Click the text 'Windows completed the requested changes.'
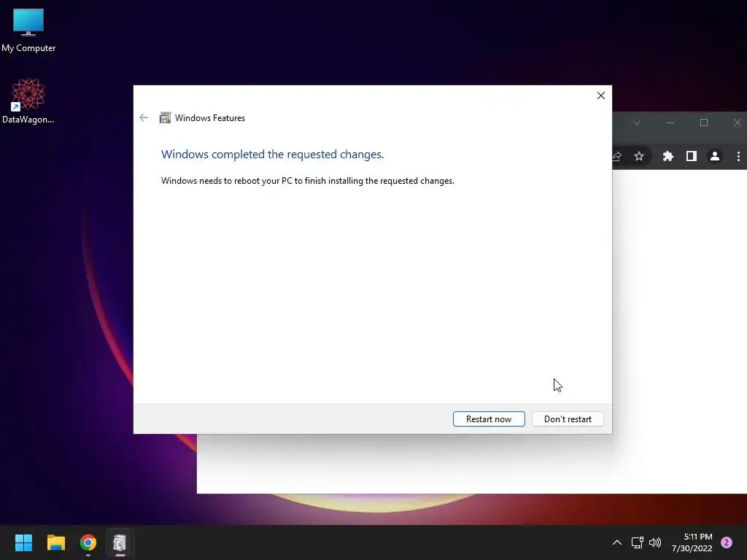 273,155
